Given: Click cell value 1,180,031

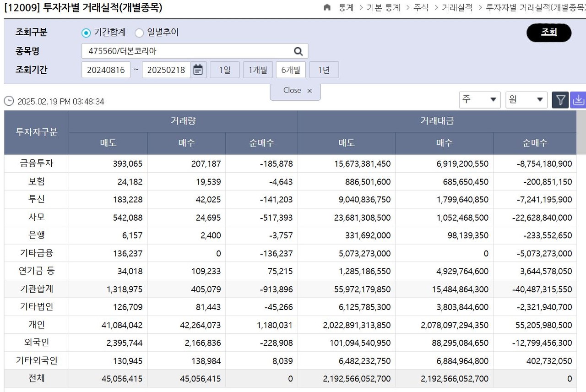Looking at the screenshot, I should 275,325.
